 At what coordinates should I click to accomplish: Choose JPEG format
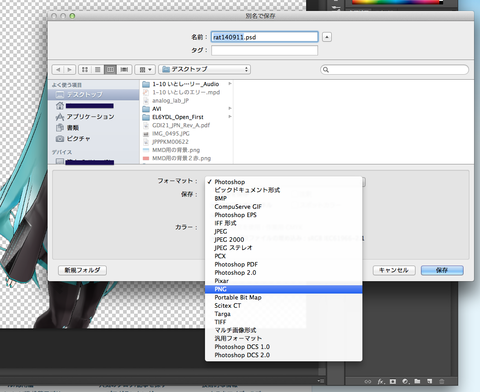tap(284, 231)
